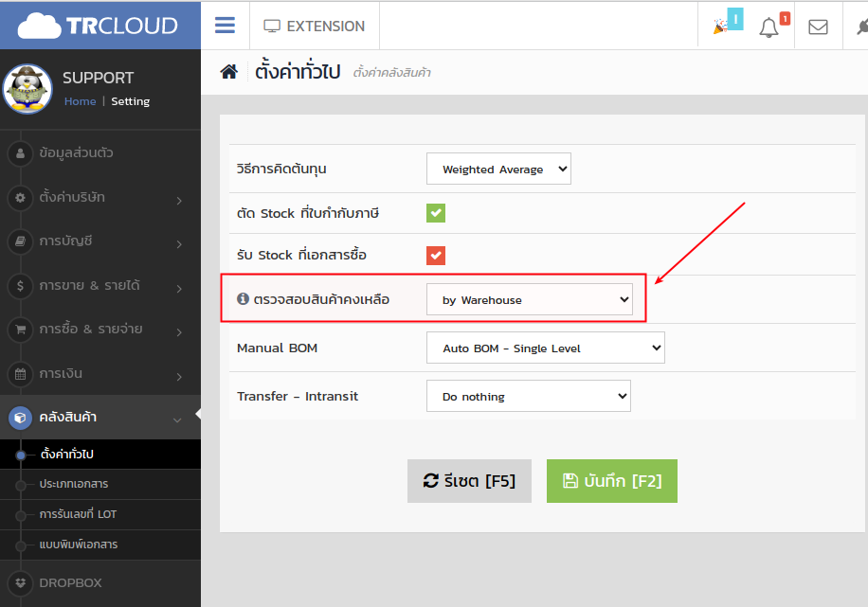The image size is (868, 607).
Task: Click the book icon beside การบัญชี
Action: pos(21,241)
